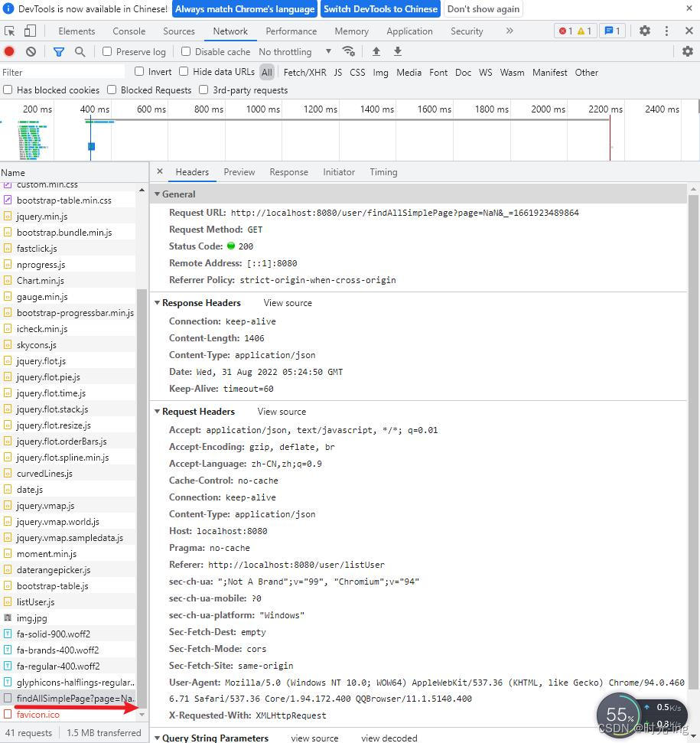Viewport: 700px width, 743px height.
Task: Switch to the Timing tab
Action: pos(383,171)
